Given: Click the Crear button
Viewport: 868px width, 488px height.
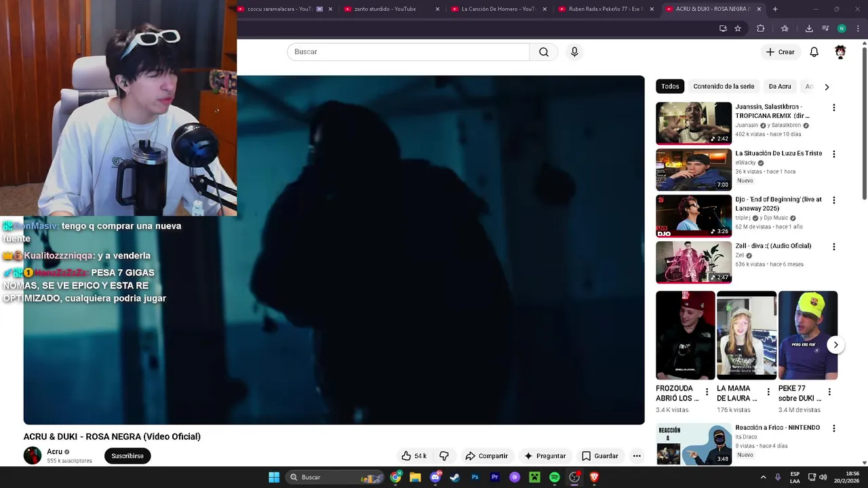Looking at the screenshot, I should 780,52.
